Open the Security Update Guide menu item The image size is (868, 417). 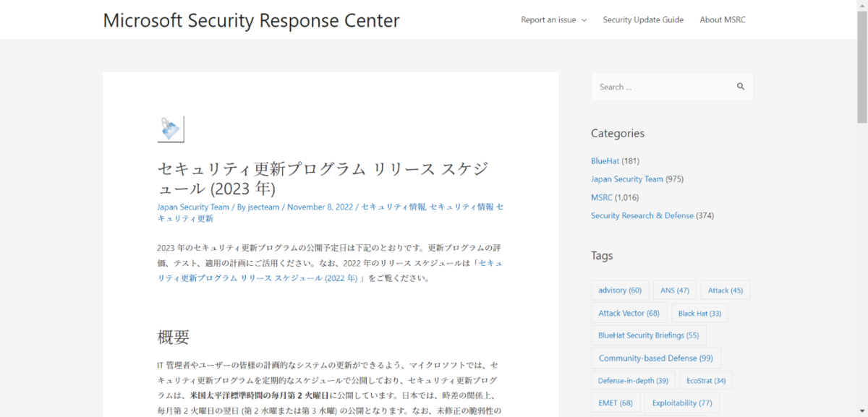(x=643, y=20)
